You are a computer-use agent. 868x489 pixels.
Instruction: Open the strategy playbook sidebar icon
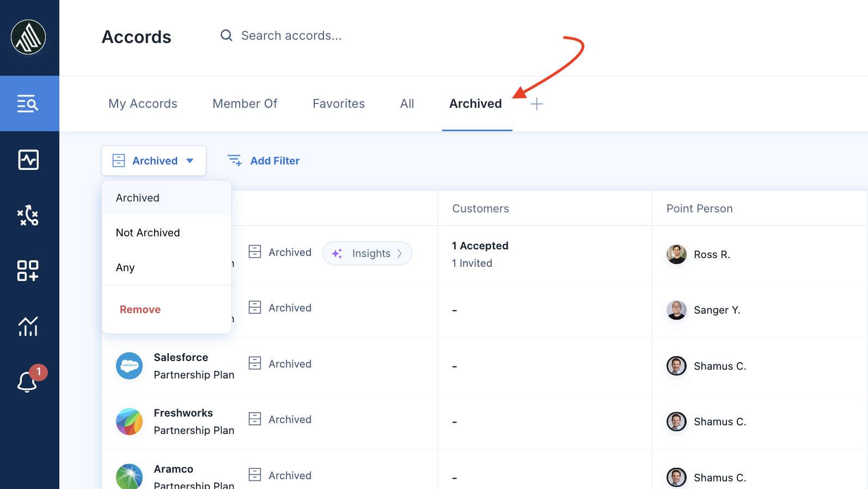tap(28, 216)
